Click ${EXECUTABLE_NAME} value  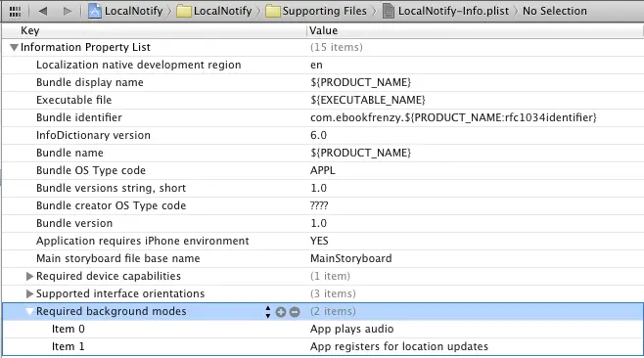[x=368, y=100]
